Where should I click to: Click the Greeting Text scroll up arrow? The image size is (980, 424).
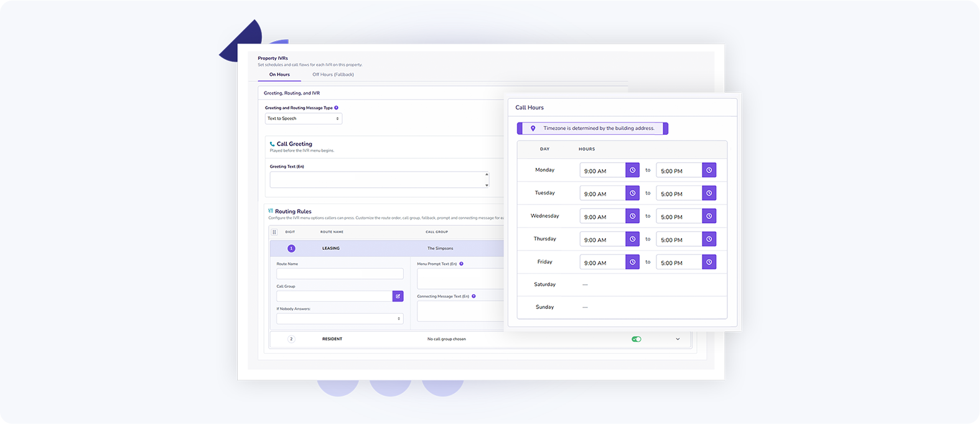487,175
